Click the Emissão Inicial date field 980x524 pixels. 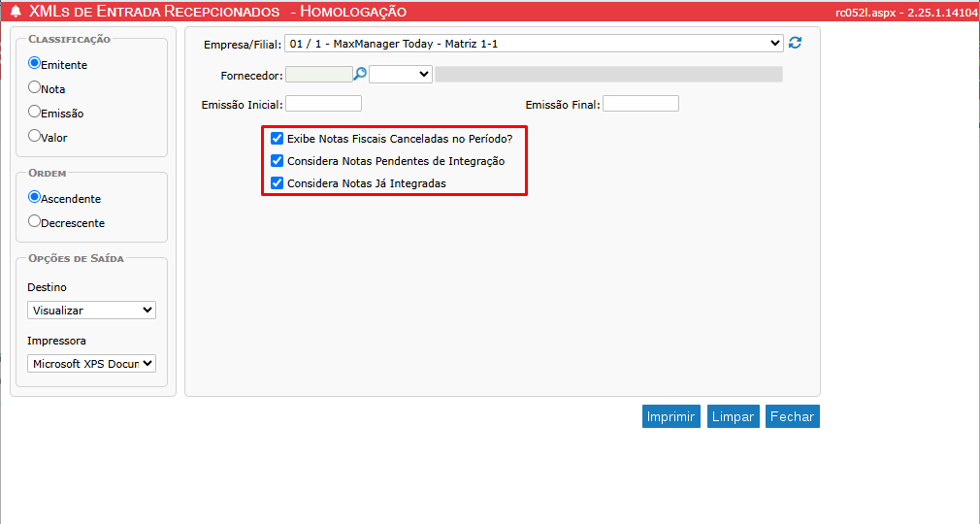[323, 104]
